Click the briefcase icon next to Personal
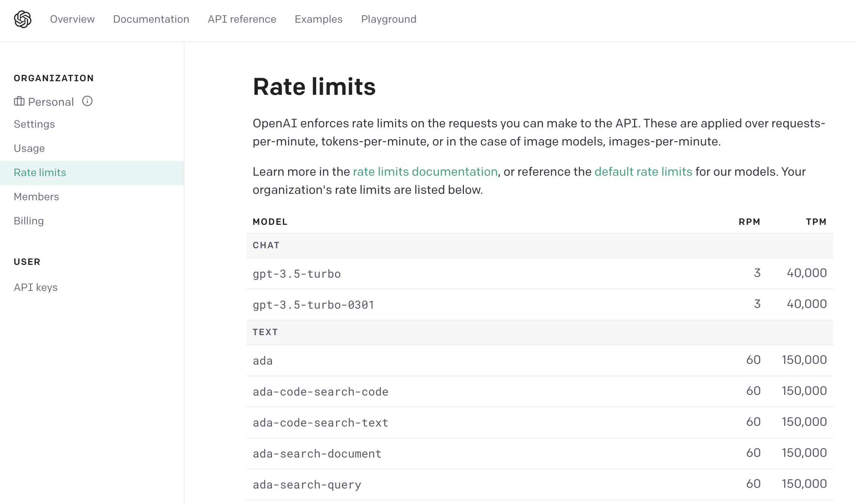This screenshot has height=504, width=856. 19,101
